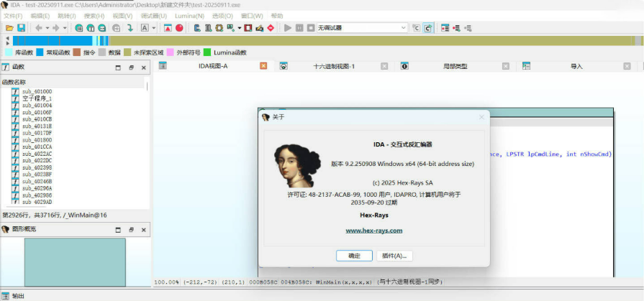Click the breakpoint list window icon

(445, 28)
